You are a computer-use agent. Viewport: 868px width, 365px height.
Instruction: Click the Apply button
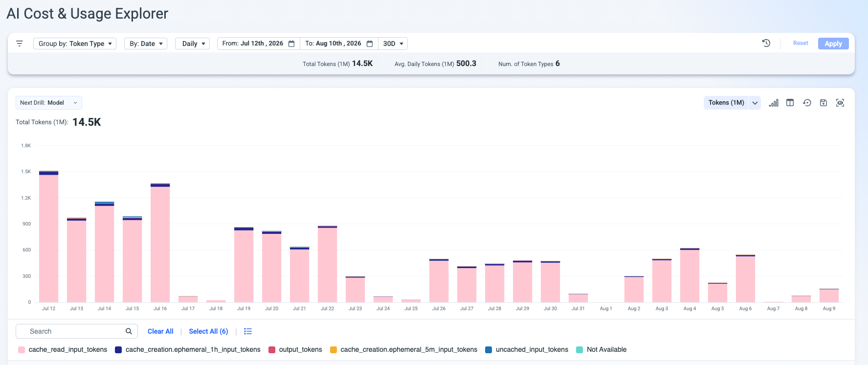tap(833, 44)
